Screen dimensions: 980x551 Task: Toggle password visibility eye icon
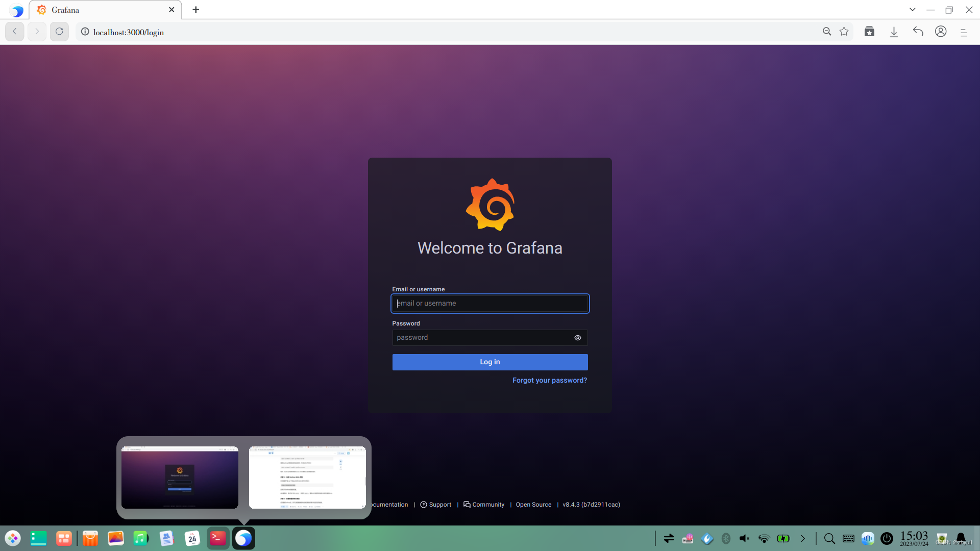pyautogui.click(x=577, y=338)
